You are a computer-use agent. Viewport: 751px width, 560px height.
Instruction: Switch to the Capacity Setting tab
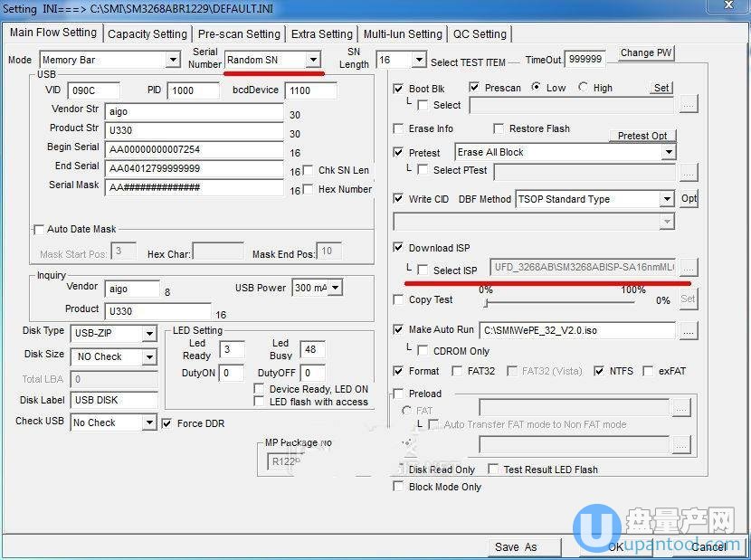point(147,34)
